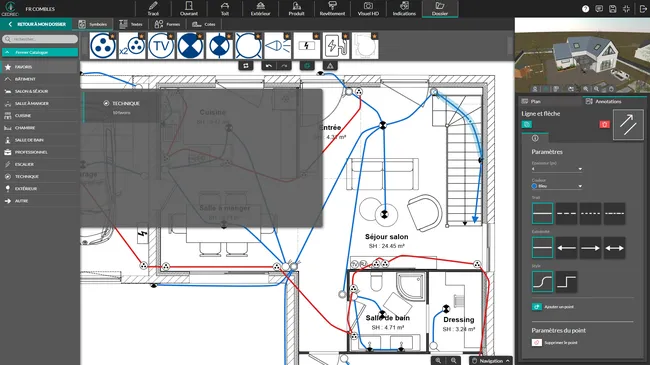Switch to the Textes tab
The height and width of the screenshot is (365, 650).
click(x=131, y=24)
